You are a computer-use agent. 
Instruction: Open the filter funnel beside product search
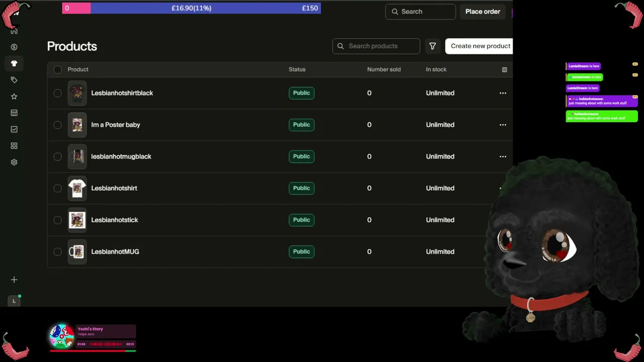433,46
